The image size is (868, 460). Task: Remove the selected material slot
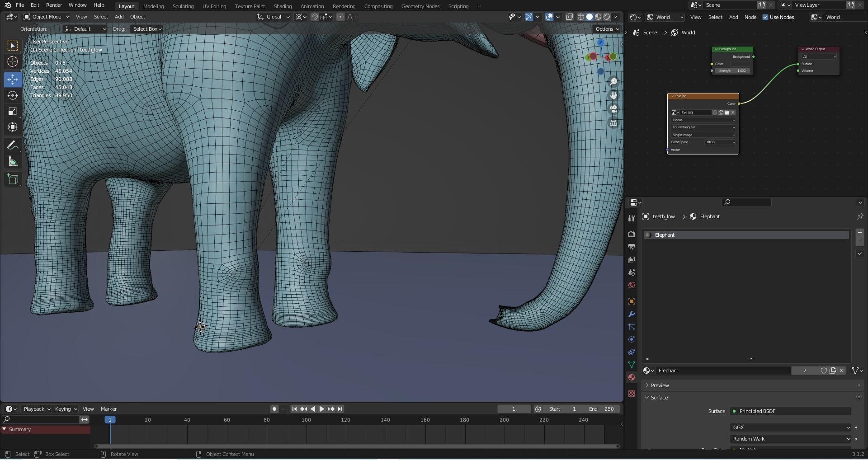click(860, 242)
